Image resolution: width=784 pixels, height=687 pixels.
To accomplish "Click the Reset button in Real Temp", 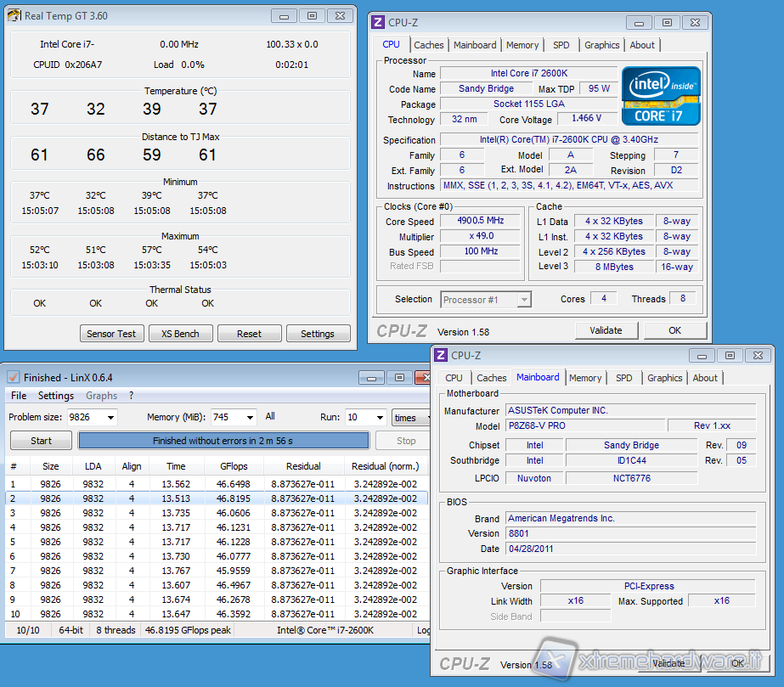I will (249, 334).
